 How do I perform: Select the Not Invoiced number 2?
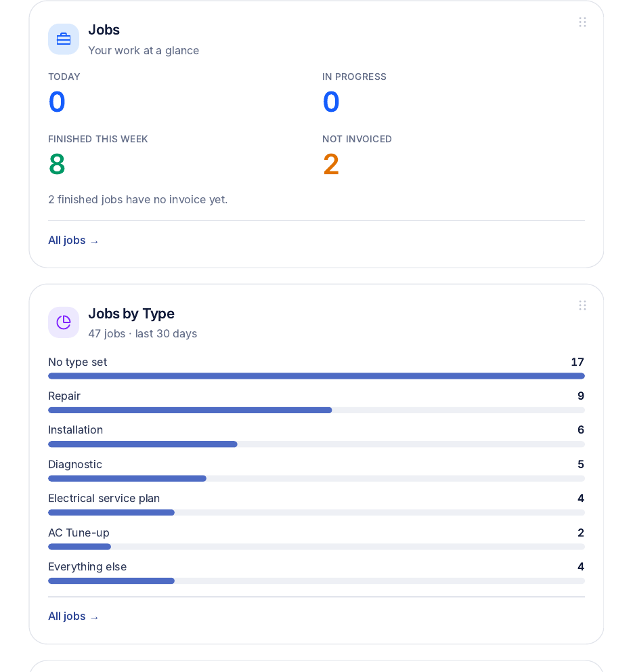pos(331,164)
